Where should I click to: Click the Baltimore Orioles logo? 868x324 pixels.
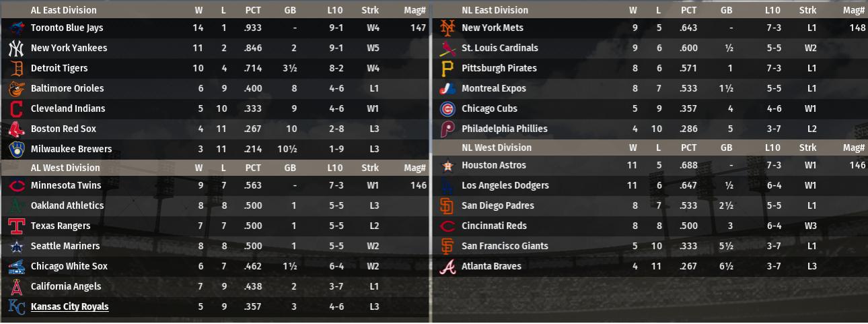coord(16,89)
